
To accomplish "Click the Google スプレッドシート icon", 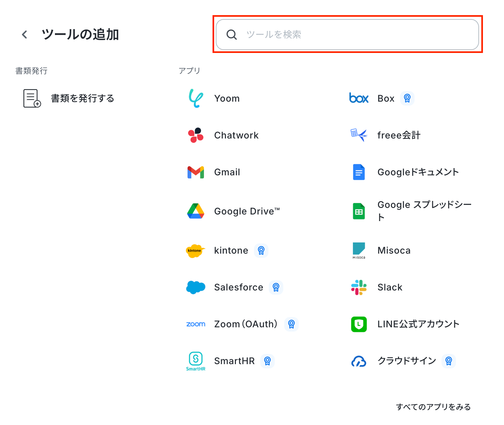I will pyautogui.click(x=359, y=211).
